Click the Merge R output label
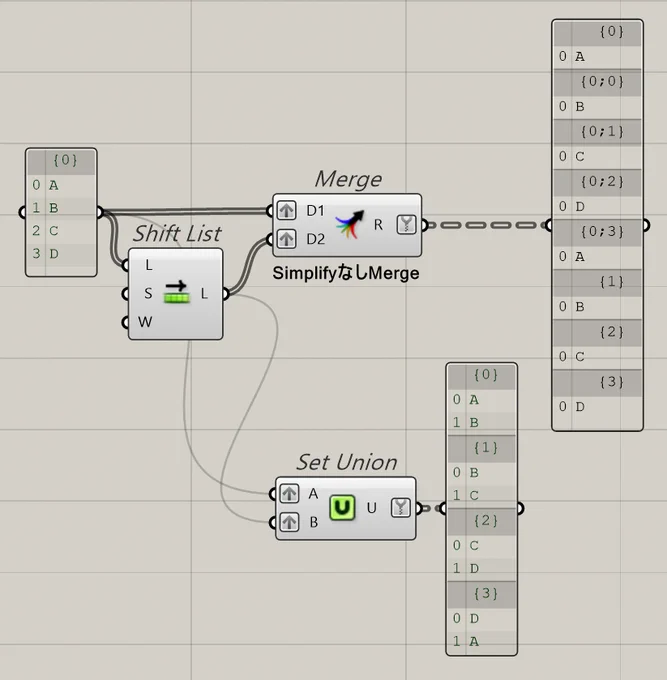Viewport: 667px width, 680px height. click(378, 225)
